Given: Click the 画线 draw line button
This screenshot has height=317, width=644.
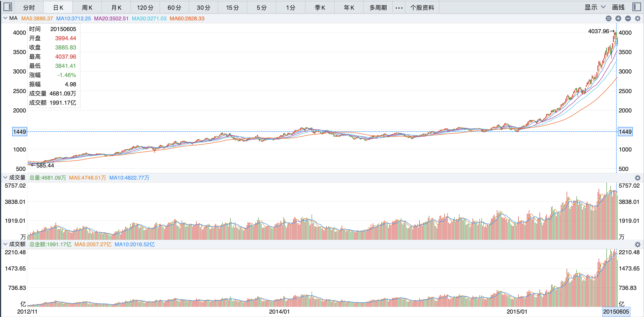Looking at the screenshot, I should tap(618, 7).
